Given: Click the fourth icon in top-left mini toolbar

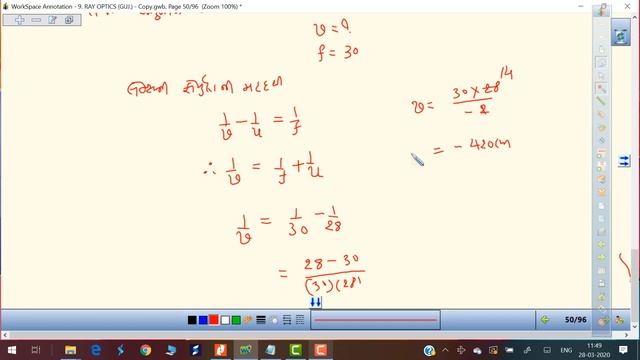Looking at the screenshot, I should [69, 20].
